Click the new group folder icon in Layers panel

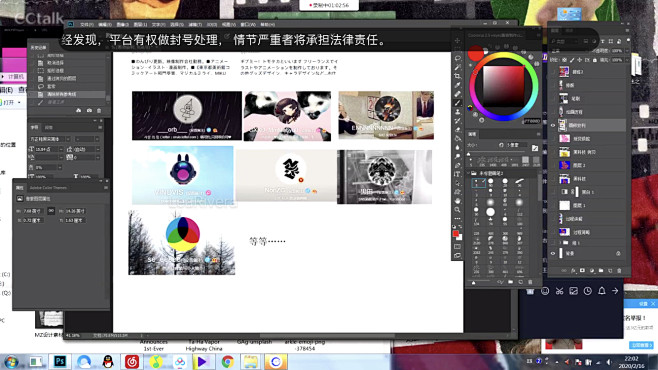(x=601, y=271)
